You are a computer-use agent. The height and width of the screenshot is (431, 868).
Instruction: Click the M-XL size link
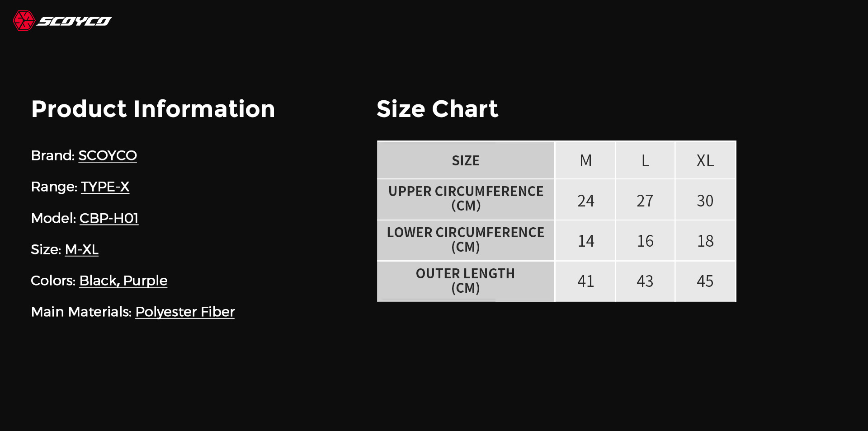82,249
